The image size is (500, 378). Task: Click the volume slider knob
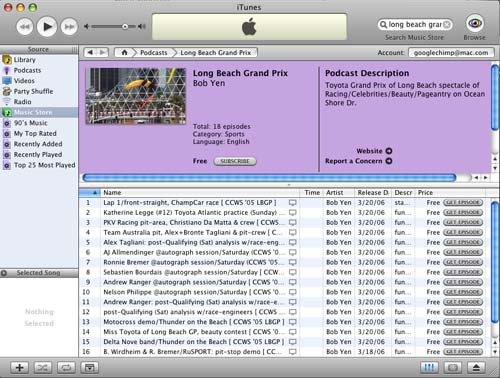point(125,26)
